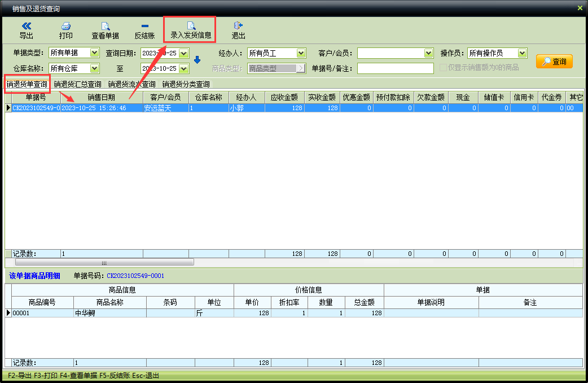Close the 销售及退货查询 window
The image size is (588, 383).
(x=580, y=8)
